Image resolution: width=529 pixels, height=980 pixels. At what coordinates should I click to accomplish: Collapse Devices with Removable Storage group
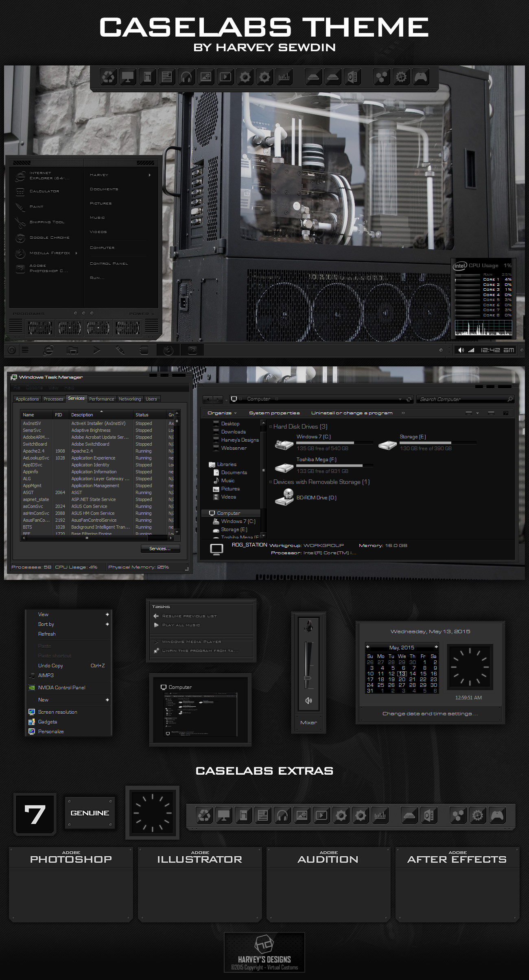(x=271, y=482)
